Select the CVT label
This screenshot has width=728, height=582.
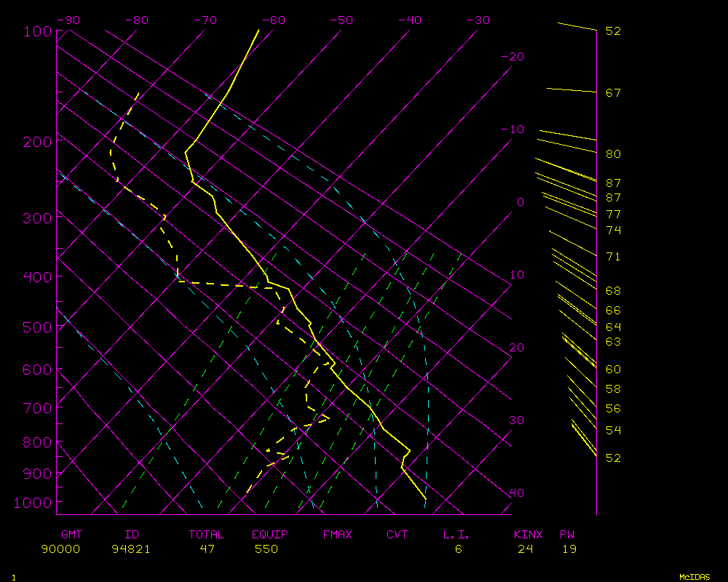[x=397, y=535]
